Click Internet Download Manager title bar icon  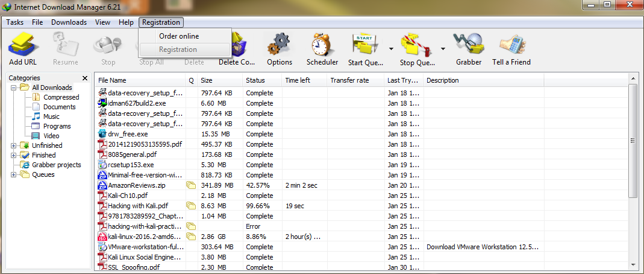[x=7, y=7]
